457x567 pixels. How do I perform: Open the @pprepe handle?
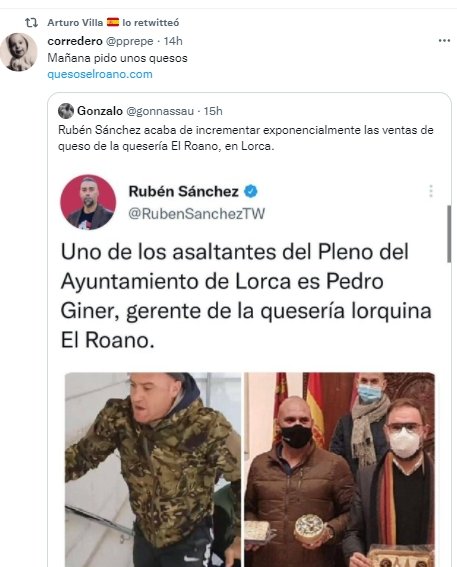pos(129,41)
